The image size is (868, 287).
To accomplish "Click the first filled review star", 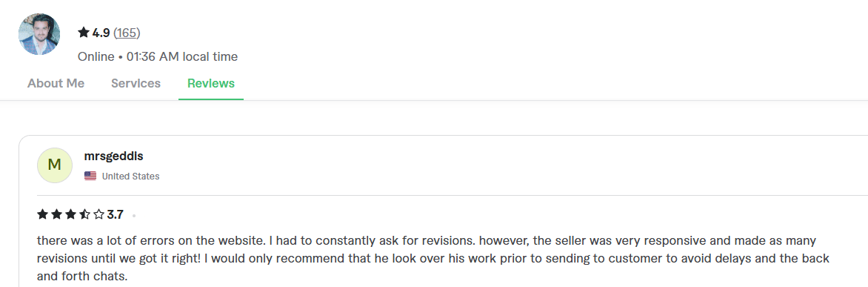I will point(42,214).
